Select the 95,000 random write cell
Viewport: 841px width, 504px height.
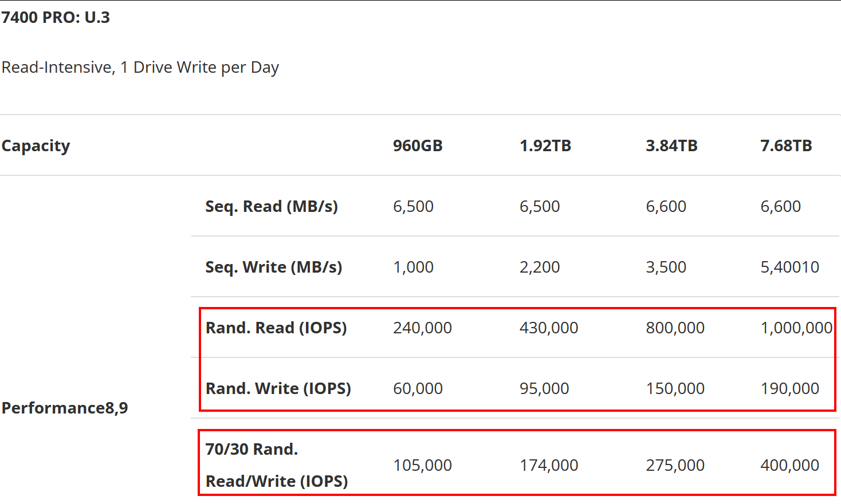click(544, 388)
